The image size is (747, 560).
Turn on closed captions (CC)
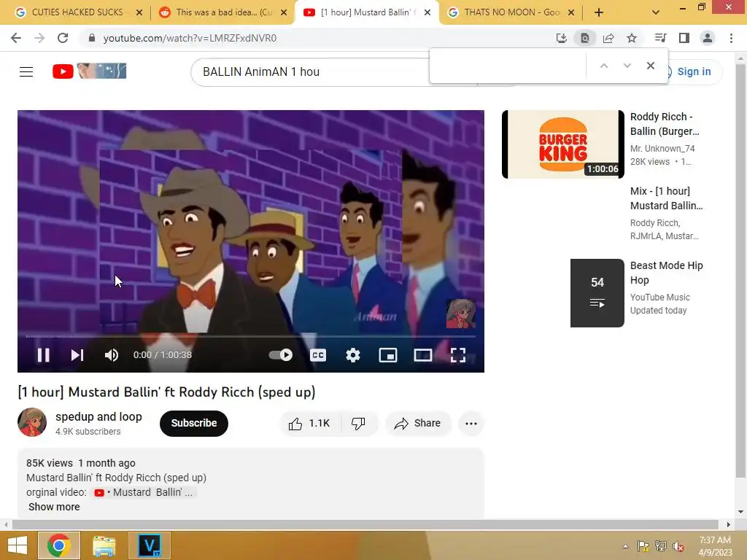click(x=318, y=355)
